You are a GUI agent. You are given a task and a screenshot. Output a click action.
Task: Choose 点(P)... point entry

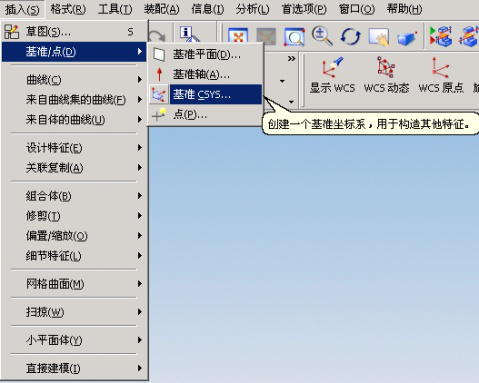205,115
